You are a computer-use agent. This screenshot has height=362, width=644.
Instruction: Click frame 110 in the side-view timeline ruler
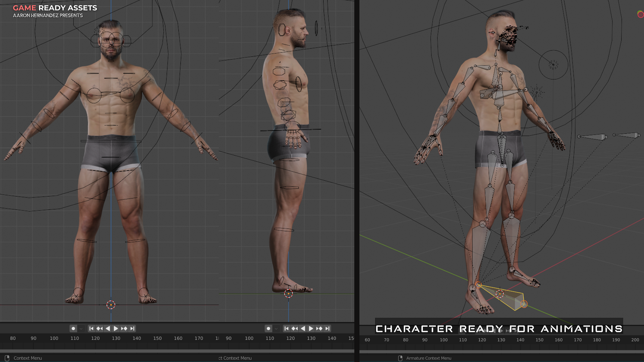(x=270, y=338)
